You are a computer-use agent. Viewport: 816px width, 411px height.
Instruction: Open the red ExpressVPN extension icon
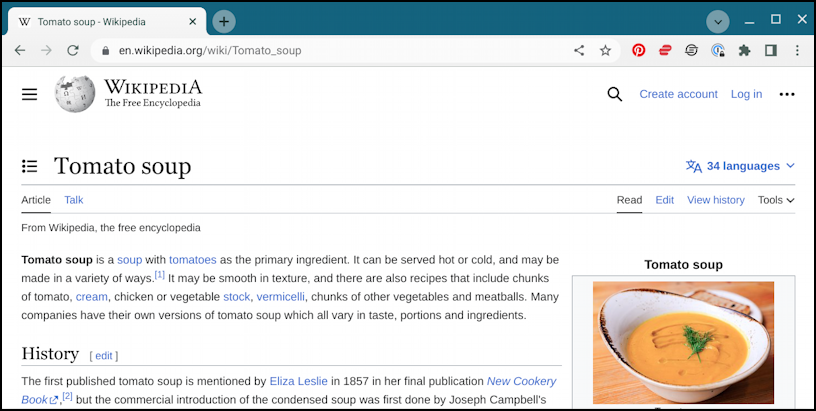click(665, 50)
